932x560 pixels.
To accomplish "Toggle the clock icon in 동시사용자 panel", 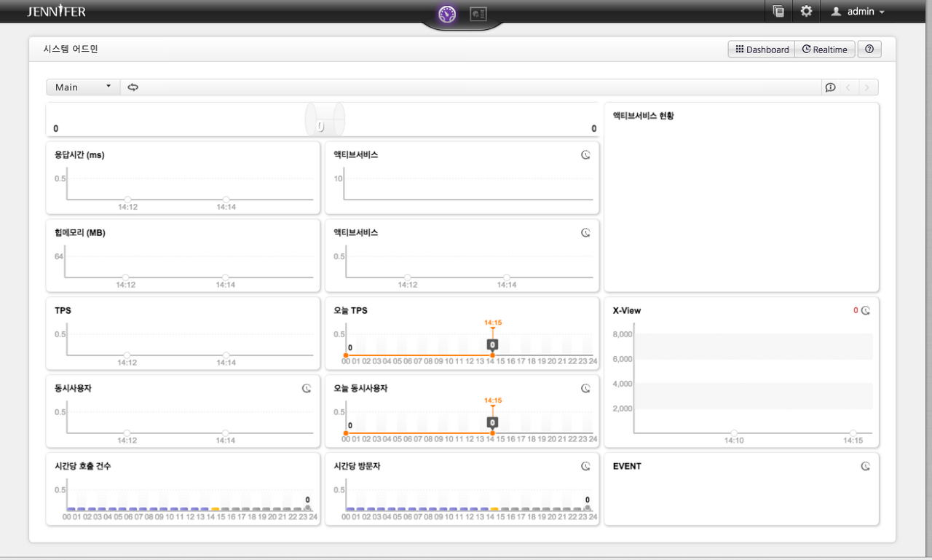I will click(x=307, y=388).
